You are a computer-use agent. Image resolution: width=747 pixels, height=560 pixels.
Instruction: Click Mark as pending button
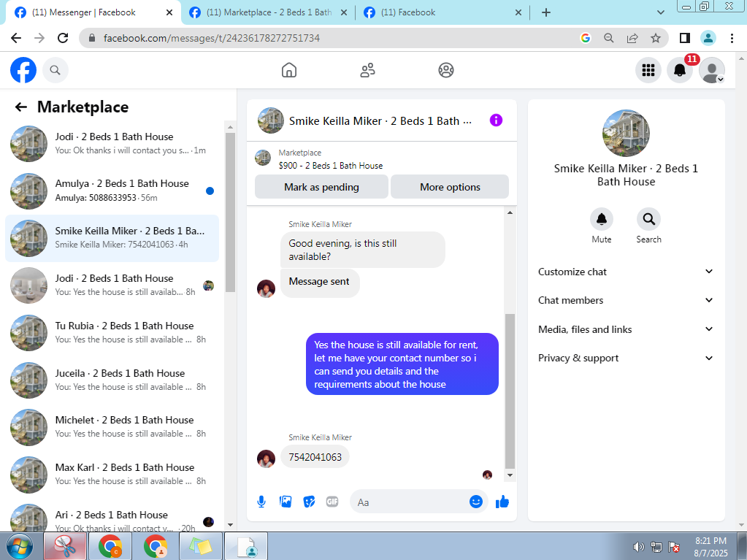point(321,187)
